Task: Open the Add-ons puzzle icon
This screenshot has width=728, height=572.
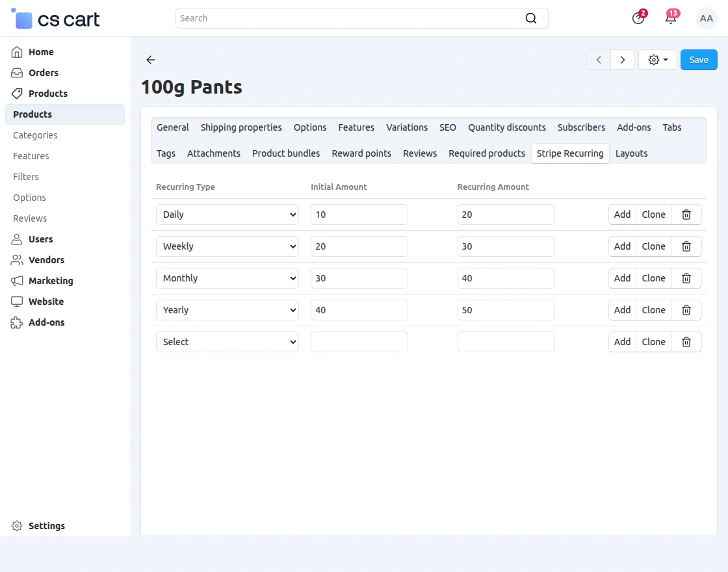Action: coord(17,322)
